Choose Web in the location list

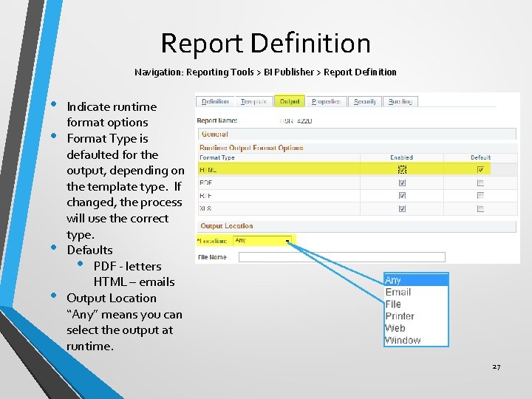coord(416,328)
